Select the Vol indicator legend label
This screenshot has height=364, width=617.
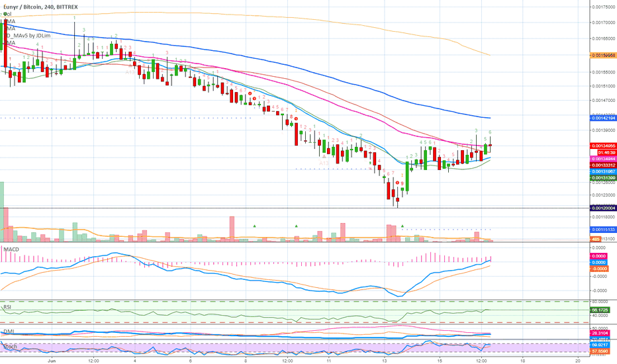tap(7, 14)
